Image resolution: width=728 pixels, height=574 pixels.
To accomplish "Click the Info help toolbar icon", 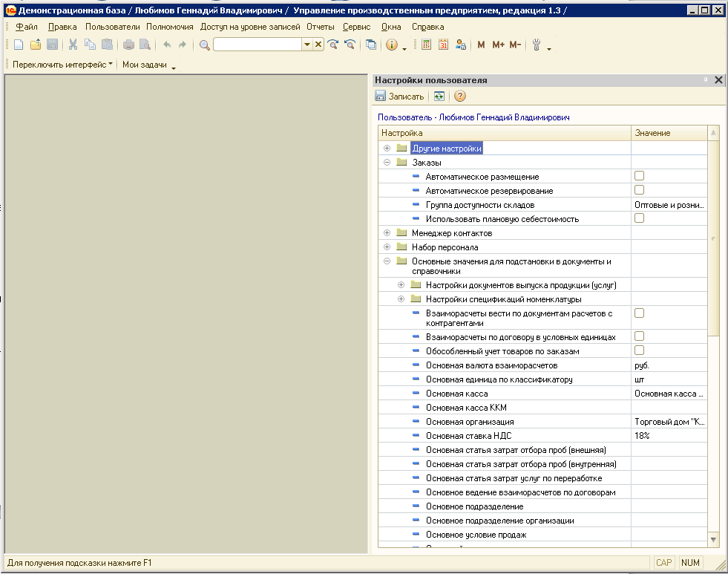I will tap(392, 45).
